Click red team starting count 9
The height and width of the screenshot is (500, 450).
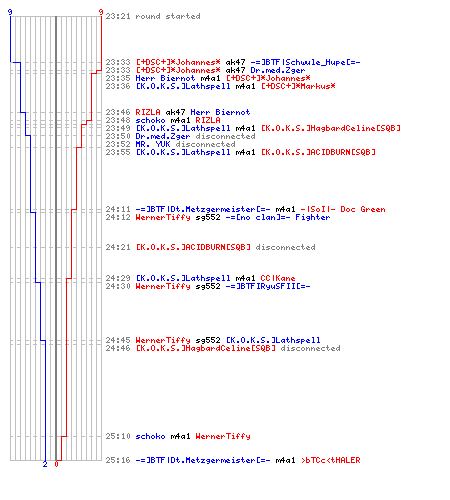click(x=101, y=12)
